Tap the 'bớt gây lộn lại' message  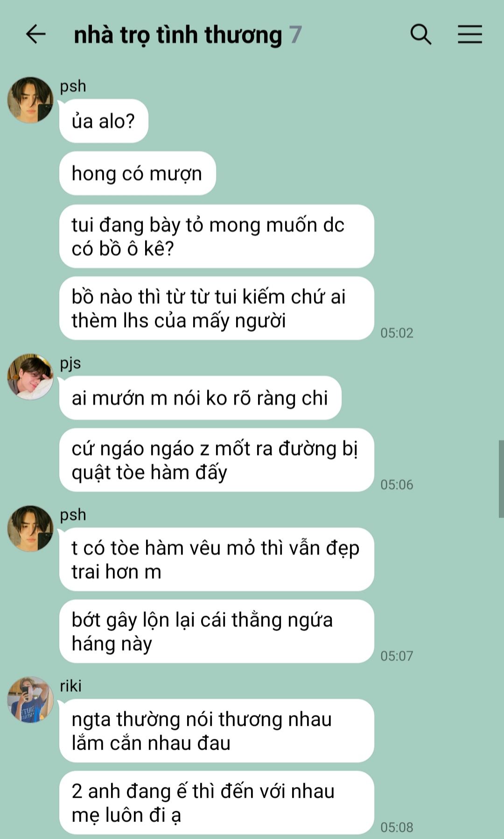coord(217,631)
